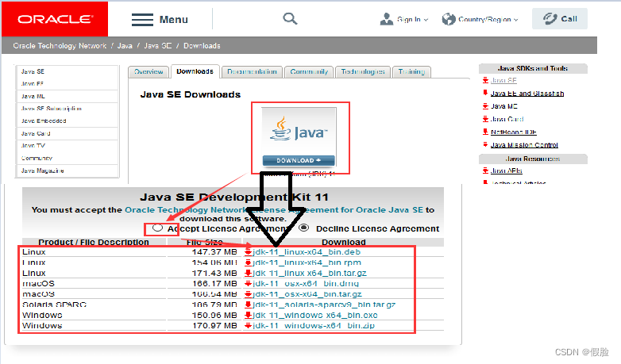Download jdk-11_windows-x64_bin.zip link
621x364 pixels.
314,326
